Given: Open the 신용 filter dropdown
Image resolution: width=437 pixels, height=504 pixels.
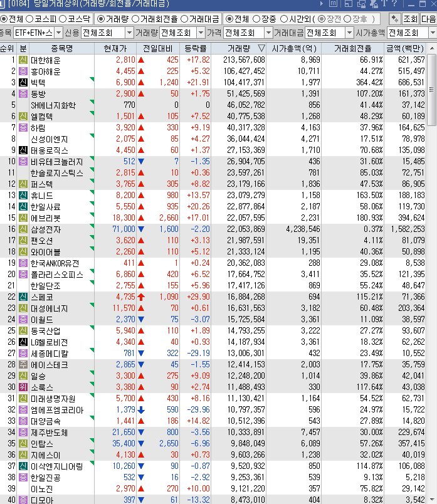Looking at the screenshot, I should coord(129,33).
